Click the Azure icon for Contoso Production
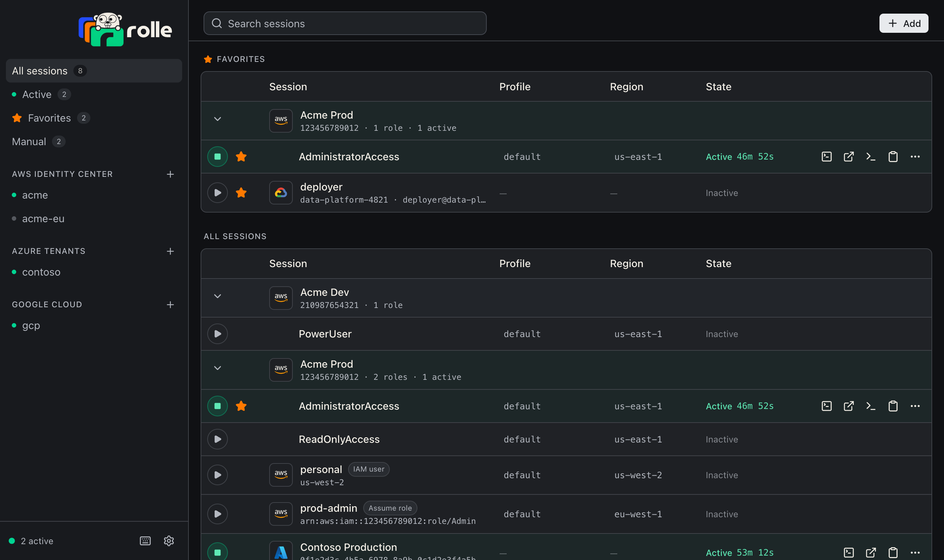The image size is (944, 560). click(281, 551)
